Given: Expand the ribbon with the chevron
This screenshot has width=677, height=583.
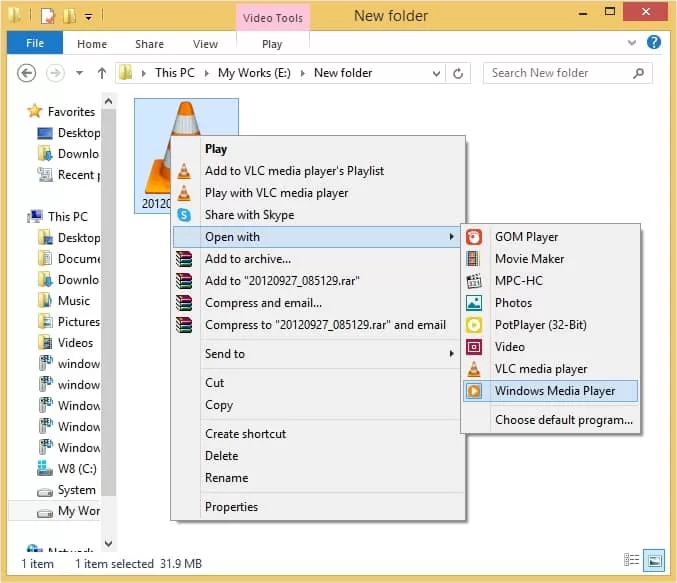Looking at the screenshot, I should (x=632, y=43).
